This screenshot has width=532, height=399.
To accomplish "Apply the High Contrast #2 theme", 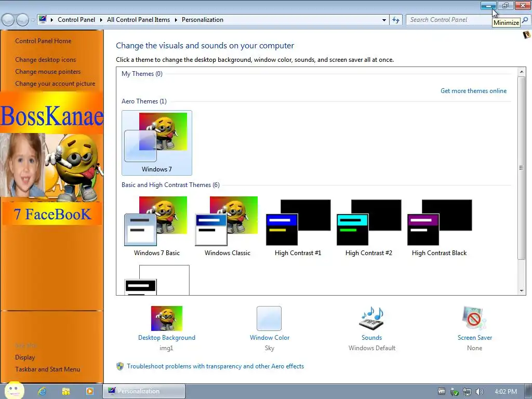I will pos(369,227).
